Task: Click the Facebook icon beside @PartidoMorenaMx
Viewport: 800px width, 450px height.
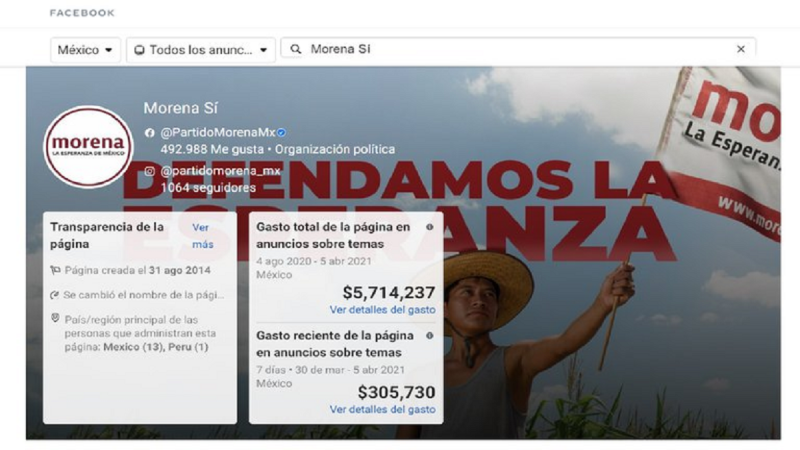Action: 149,133
